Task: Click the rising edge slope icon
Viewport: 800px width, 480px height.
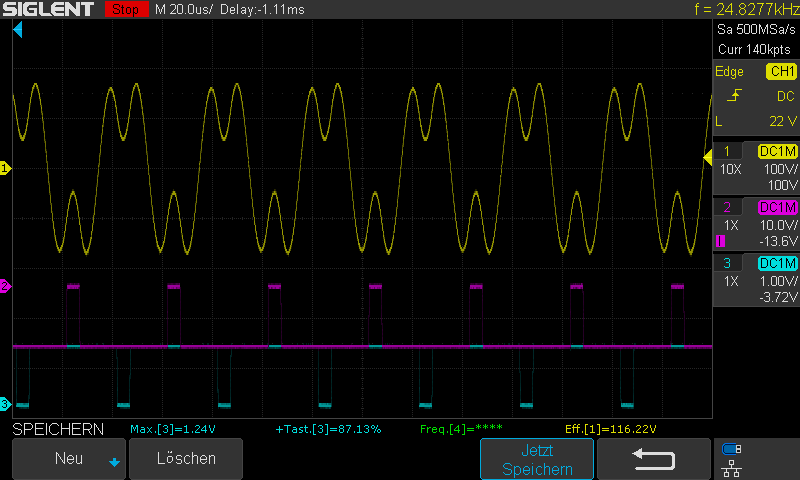Action: [x=734, y=95]
